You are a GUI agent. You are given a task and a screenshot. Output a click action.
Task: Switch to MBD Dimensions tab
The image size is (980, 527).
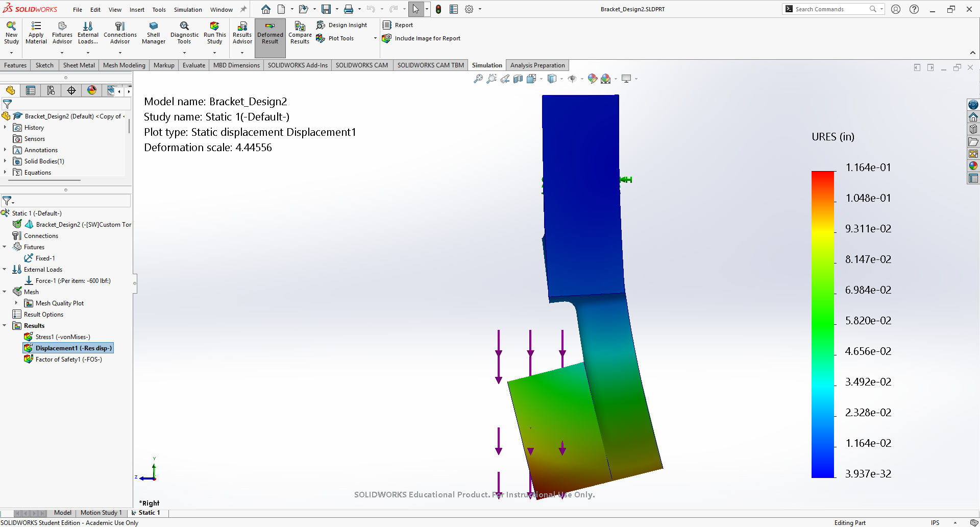tap(236, 65)
